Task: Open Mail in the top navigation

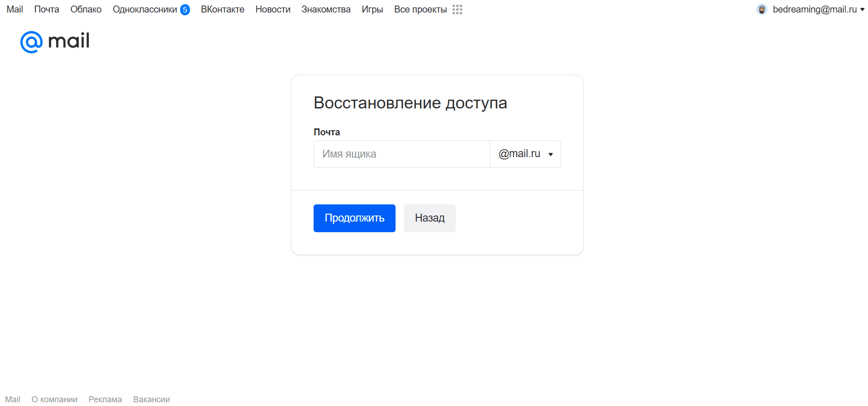Action: [x=15, y=9]
